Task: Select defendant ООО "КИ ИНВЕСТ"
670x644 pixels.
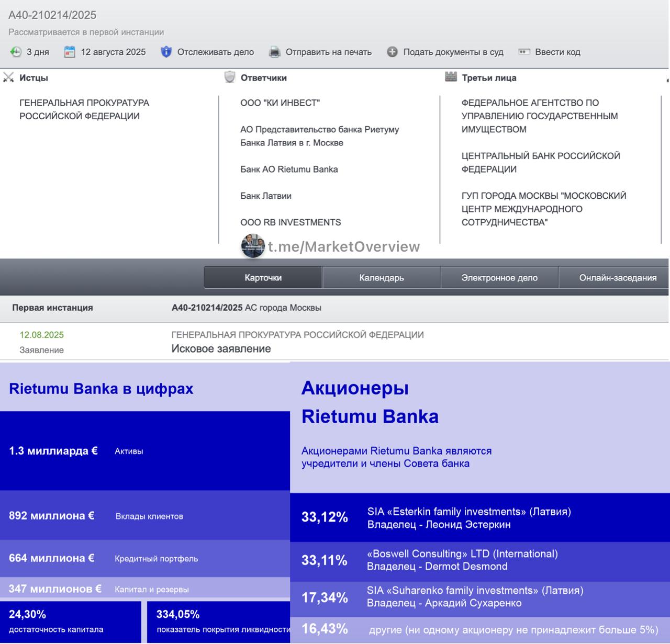Action: (x=280, y=103)
